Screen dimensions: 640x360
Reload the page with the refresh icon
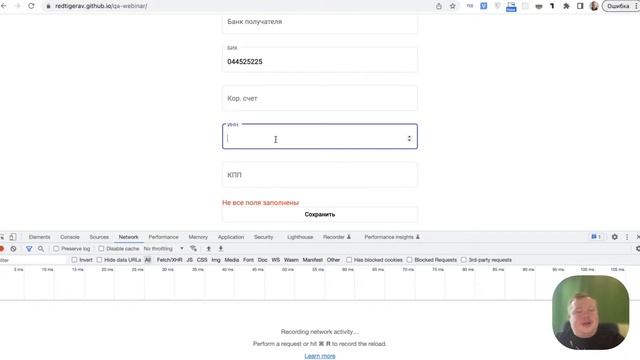click(31, 6)
